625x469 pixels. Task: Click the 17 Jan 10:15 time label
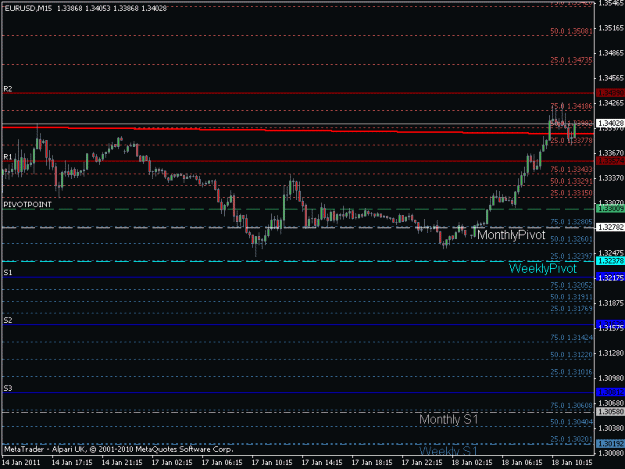coord(272,463)
